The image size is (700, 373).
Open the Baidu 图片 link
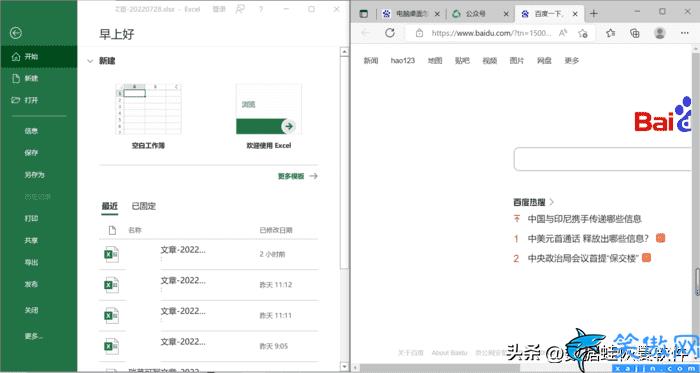[x=517, y=61]
